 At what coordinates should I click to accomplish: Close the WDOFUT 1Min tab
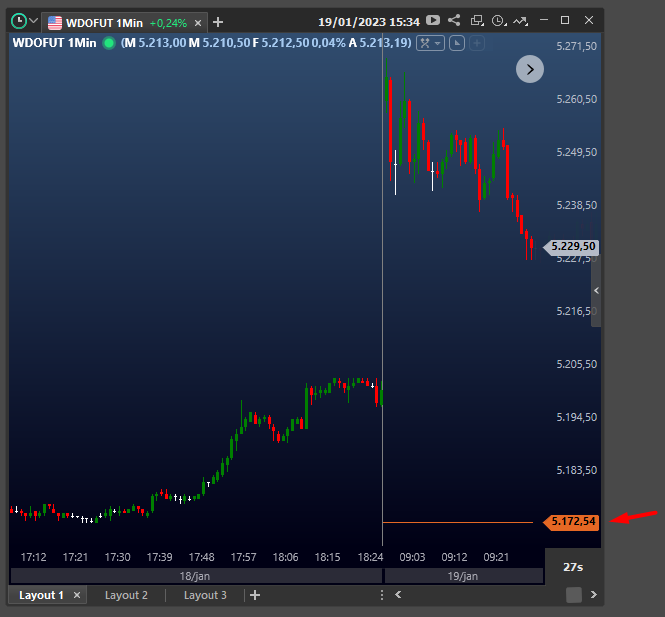198,23
